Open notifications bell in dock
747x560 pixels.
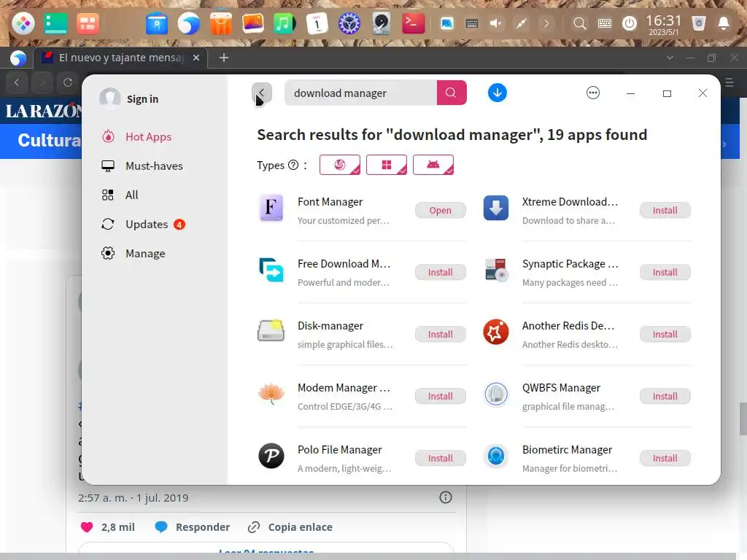tap(723, 23)
